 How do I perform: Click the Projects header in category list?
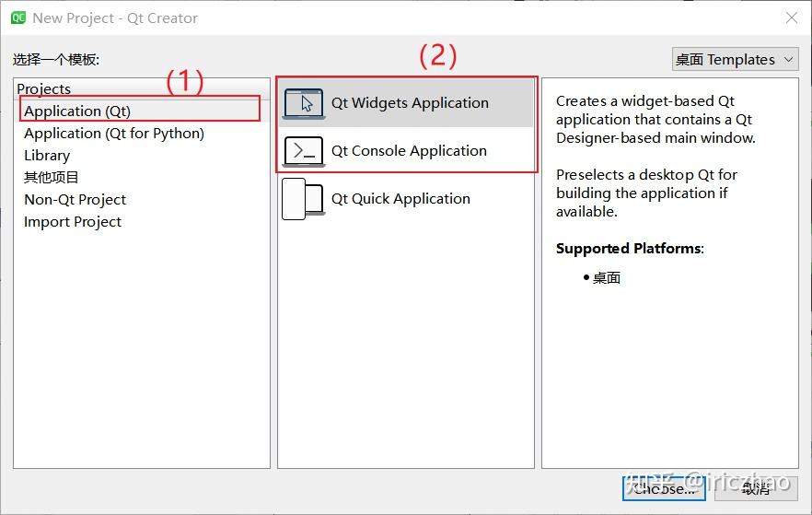point(43,89)
